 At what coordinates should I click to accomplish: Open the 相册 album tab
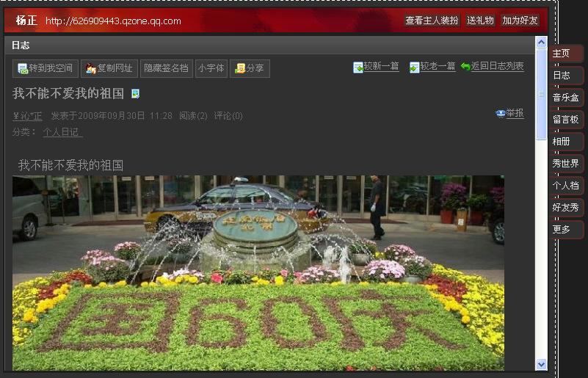(565, 142)
